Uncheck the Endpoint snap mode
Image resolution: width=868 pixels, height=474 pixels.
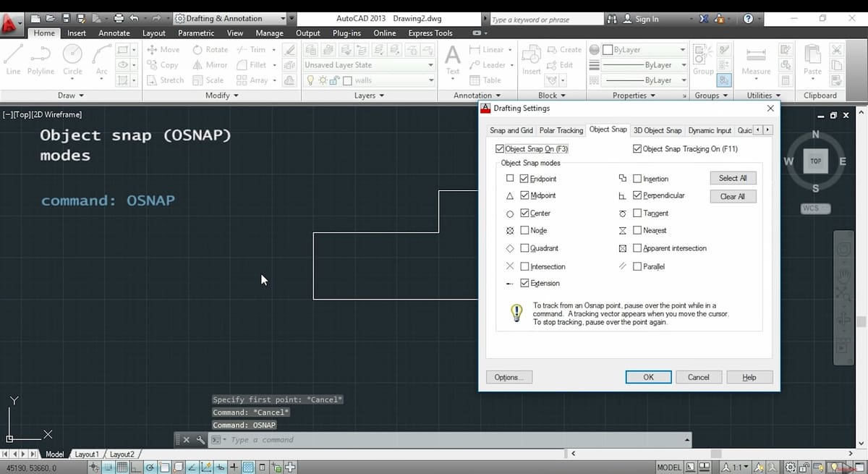(524, 178)
